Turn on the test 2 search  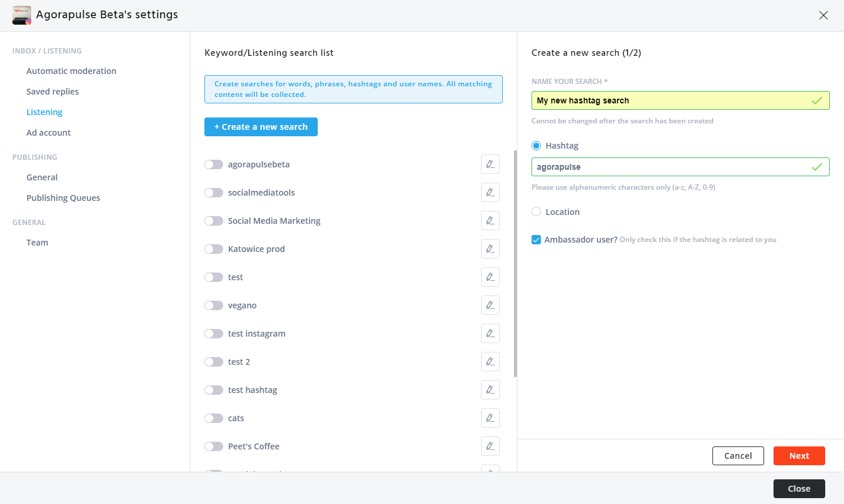(x=214, y=362)
